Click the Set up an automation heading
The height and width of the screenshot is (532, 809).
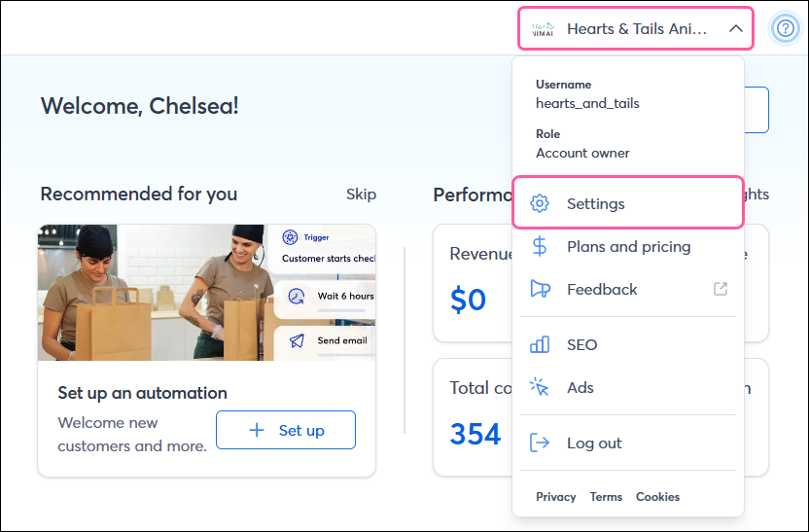click(x=142, y=393)
